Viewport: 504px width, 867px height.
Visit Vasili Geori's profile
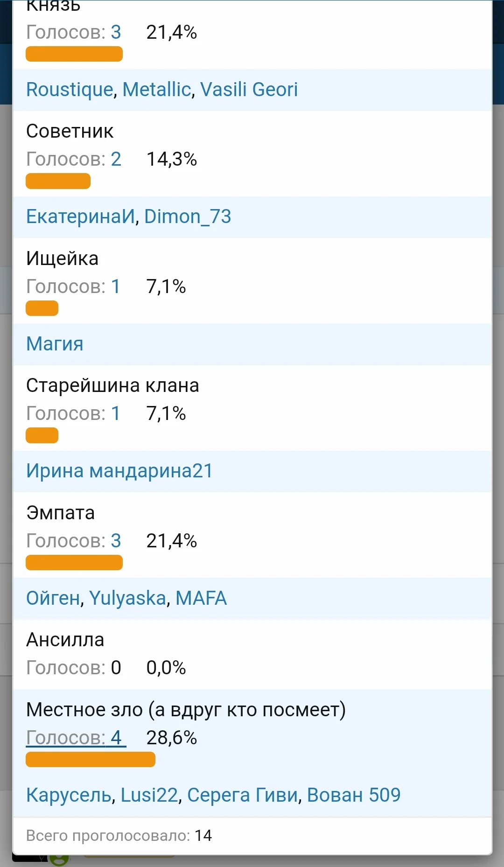point(249,90)
